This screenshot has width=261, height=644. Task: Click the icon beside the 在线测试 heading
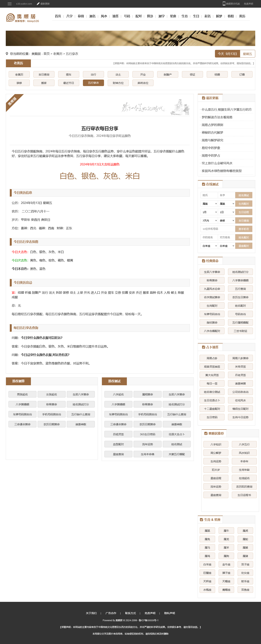pyautogui.click(x=203, y=184)
